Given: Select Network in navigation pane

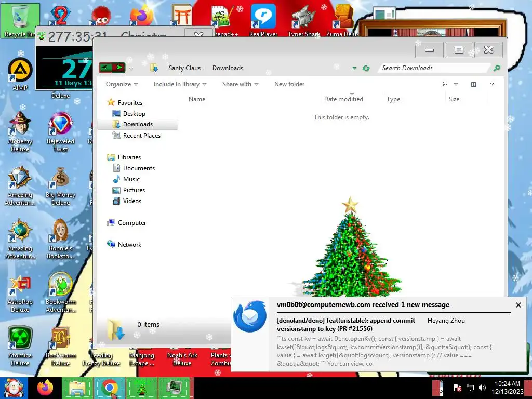Looking at the screenshot, I should 129,244.
